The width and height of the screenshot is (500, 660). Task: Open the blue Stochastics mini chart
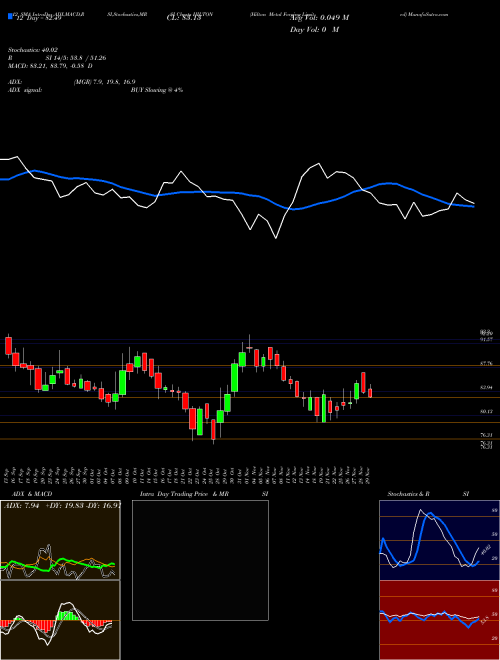click(x=439, y=540)
